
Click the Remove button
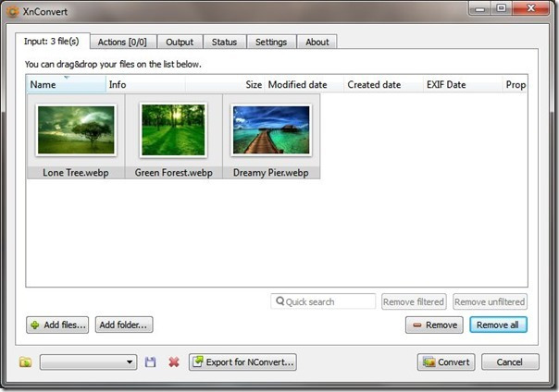434,325
